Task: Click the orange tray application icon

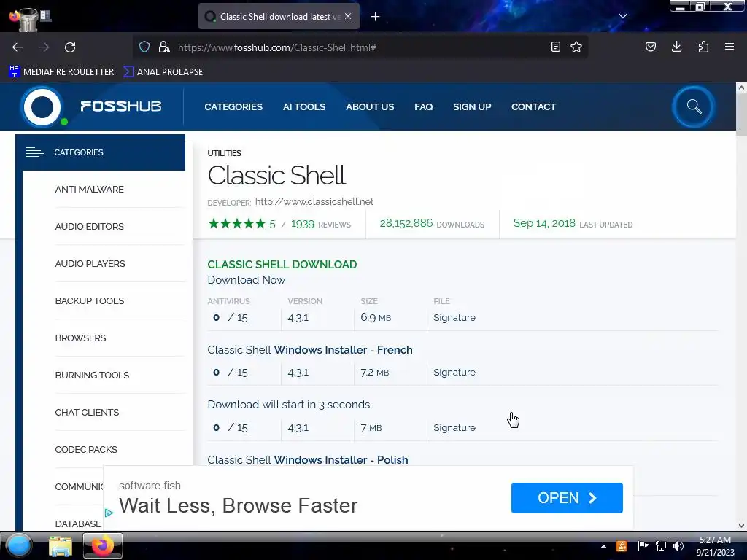Action: pos(622,546)
